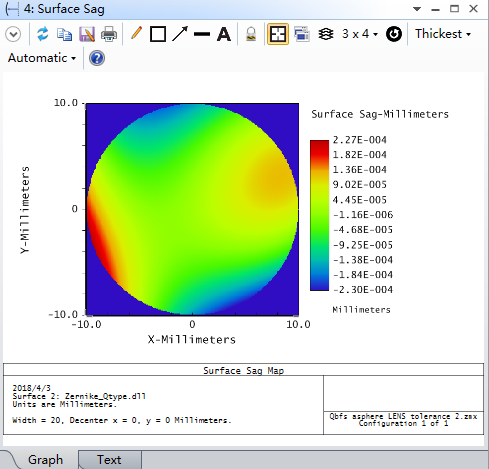The image size is (489, 469).
Task: Open the Thickest line weight dropdown
Action: [443, 34]
